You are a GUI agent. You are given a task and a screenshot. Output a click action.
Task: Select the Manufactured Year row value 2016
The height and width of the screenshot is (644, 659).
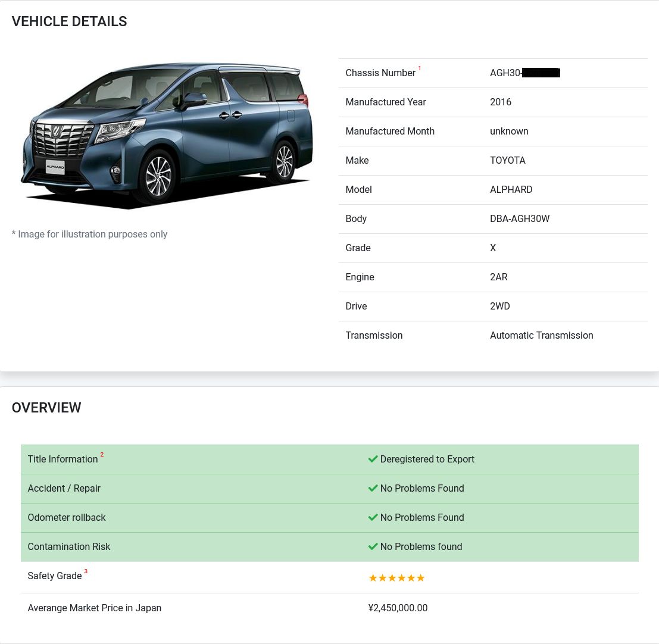coord(501,102)
